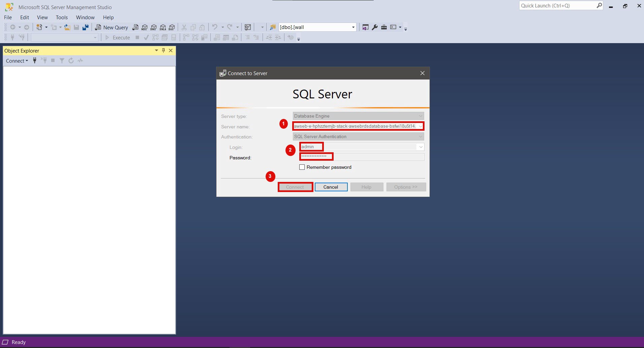This screenshot has width=644, height=348.
Task: Click the Cancel button
Action: tap(331, 187)
